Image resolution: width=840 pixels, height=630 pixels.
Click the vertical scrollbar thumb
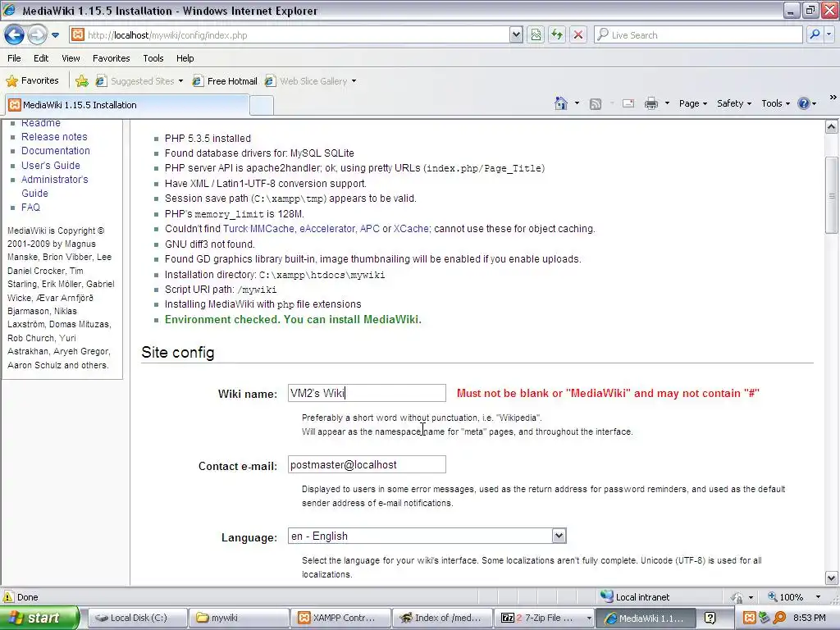click(832, 195)
